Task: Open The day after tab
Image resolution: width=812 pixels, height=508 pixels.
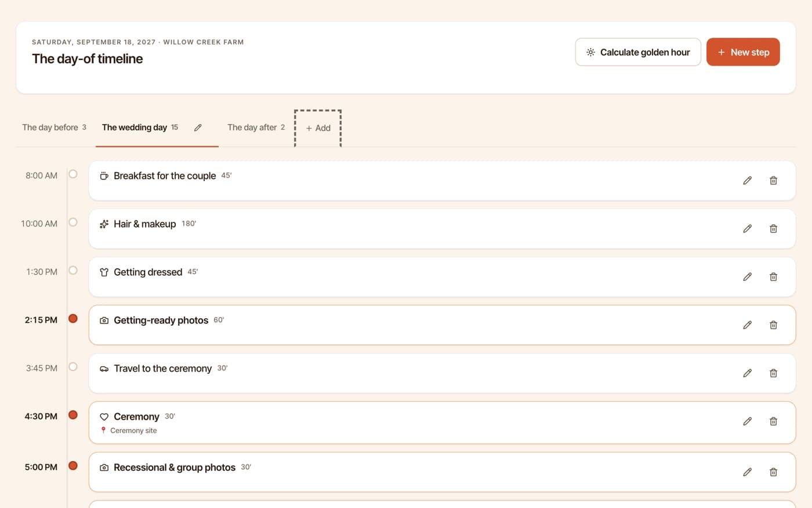Action: [x=256, y=128]
